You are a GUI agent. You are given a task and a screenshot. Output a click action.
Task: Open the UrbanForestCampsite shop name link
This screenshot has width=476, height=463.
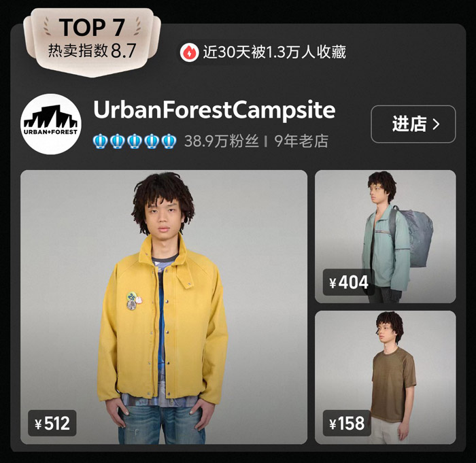[214, 110]
